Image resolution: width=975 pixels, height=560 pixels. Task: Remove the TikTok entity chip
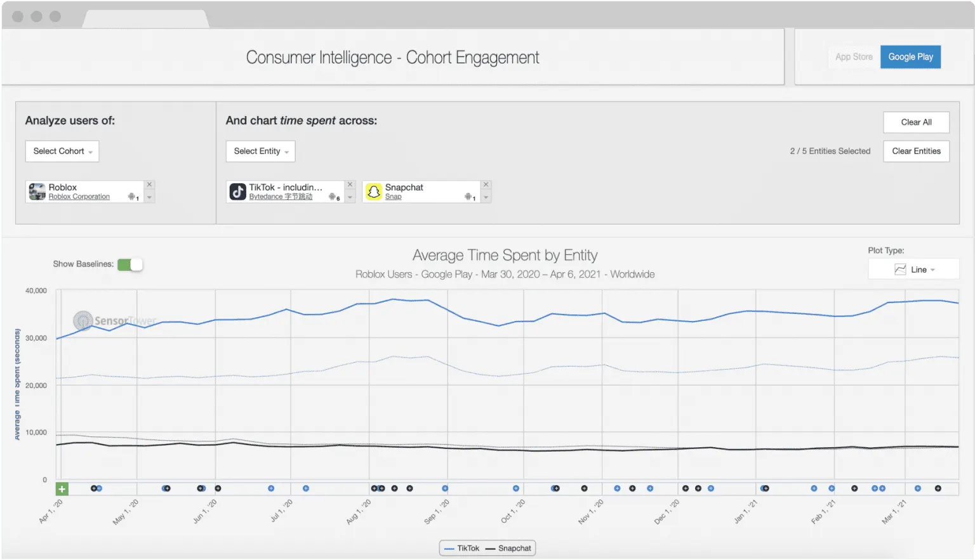(350, 185)
